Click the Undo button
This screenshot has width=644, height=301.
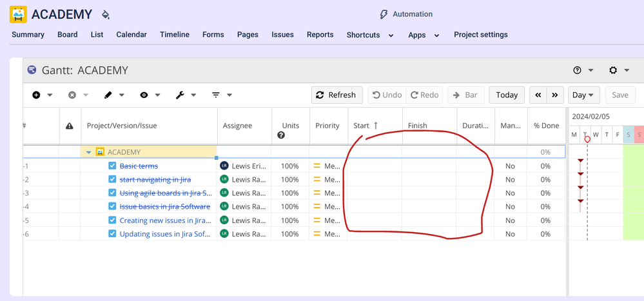pos(387,95)
